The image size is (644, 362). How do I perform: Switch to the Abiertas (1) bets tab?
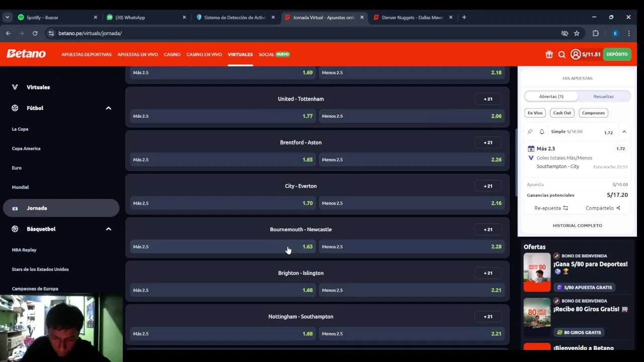[x=551, y=97]
